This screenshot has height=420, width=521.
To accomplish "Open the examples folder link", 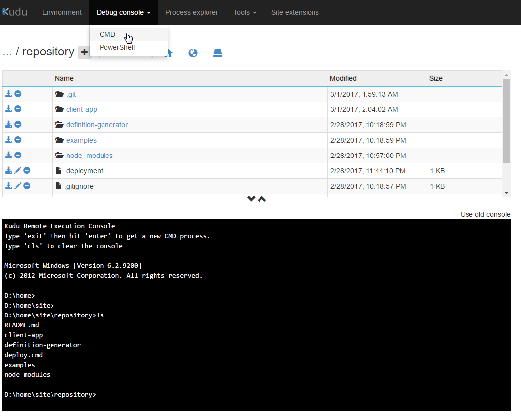I will point(81,140).
